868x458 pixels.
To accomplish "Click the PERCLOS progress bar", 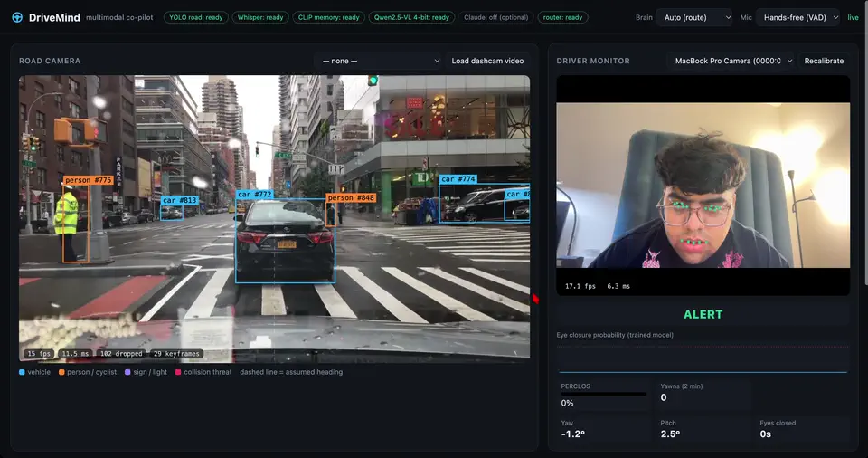I will 603,395.
